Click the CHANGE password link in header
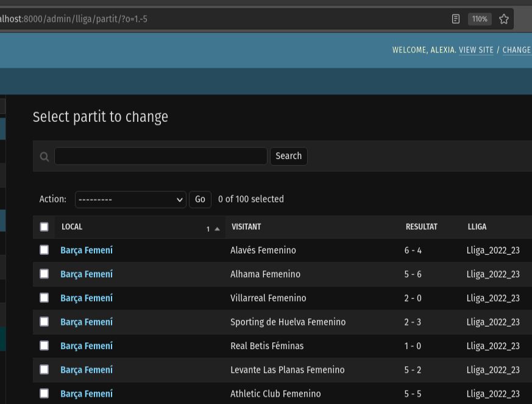Screen dimensions: 532x404 tap(517, 50)
